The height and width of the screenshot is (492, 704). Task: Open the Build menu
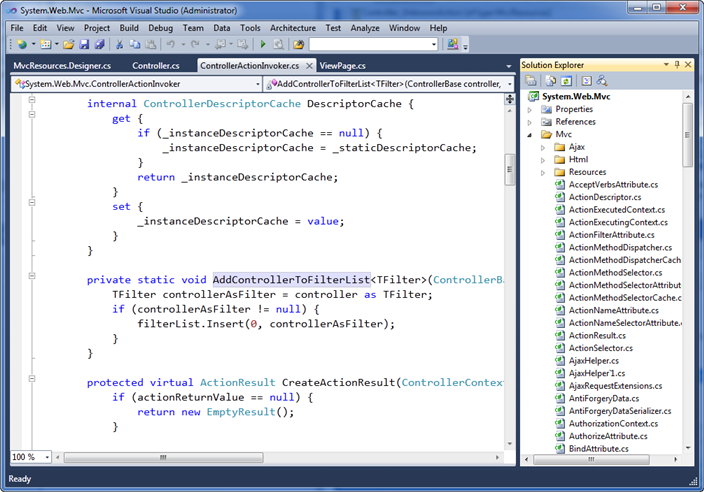[129, 28]
